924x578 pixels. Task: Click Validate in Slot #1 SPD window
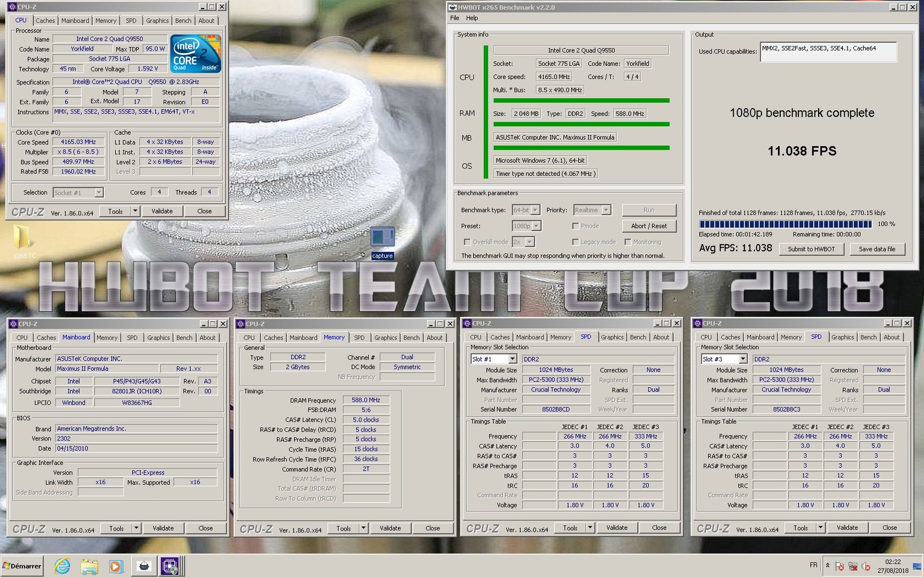(617, 528)
